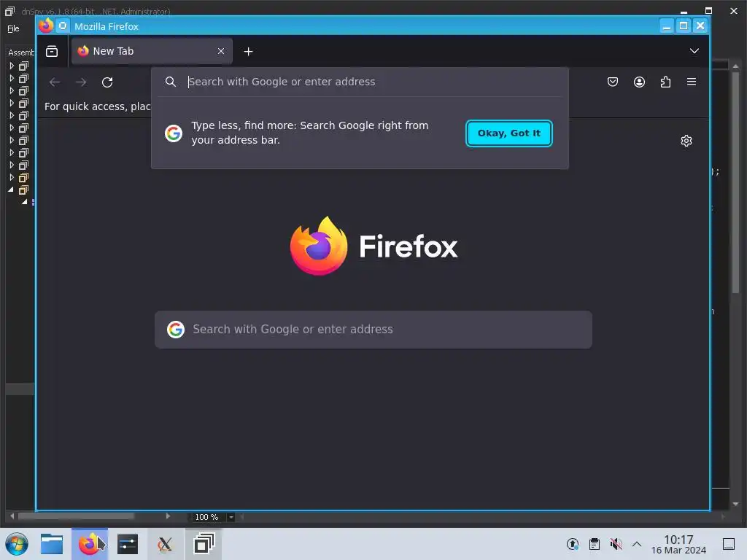Click show desktop button on taskbar
Image resolution: width=747 pixels, height=560 pixels.
[729, 544]
